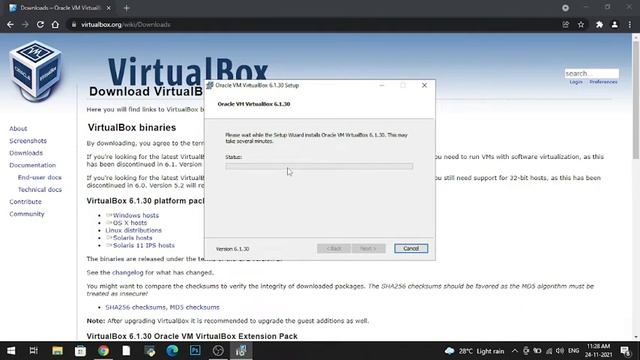Open the weather widget showing Light rain
Viewport: 640px width, 360px height.
475,351
